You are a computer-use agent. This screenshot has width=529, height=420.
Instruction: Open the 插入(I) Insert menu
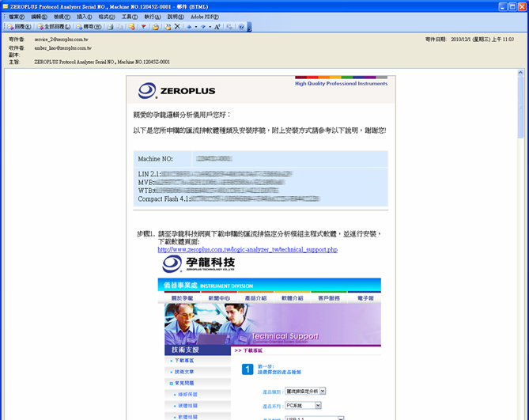pyautogui.click(x=85, y=17)
